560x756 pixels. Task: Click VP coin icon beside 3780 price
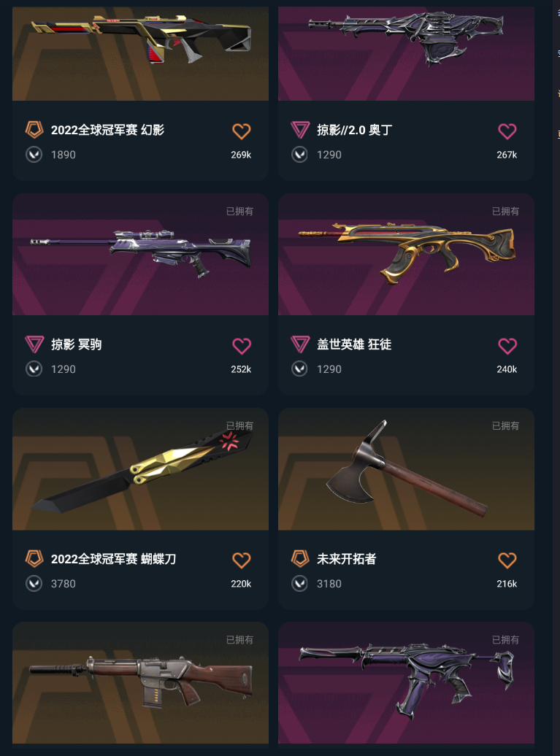[x=34, y=584]
